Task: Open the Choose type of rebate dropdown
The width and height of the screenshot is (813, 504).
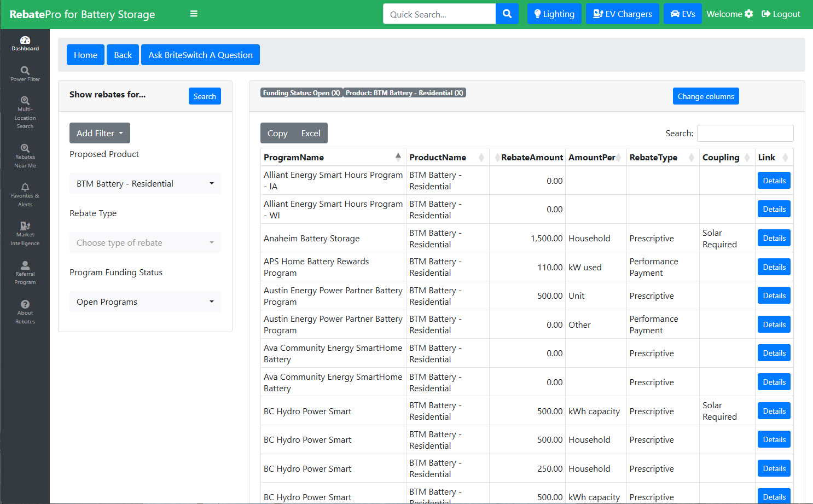Action: (145, 242)
